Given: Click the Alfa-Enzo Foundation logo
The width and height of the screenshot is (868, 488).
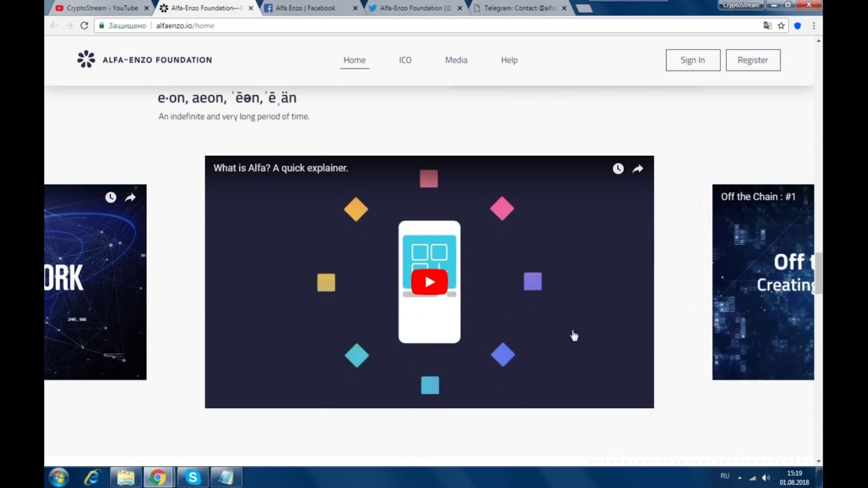Looking at the screenshot, I should [x=144, y=60].
